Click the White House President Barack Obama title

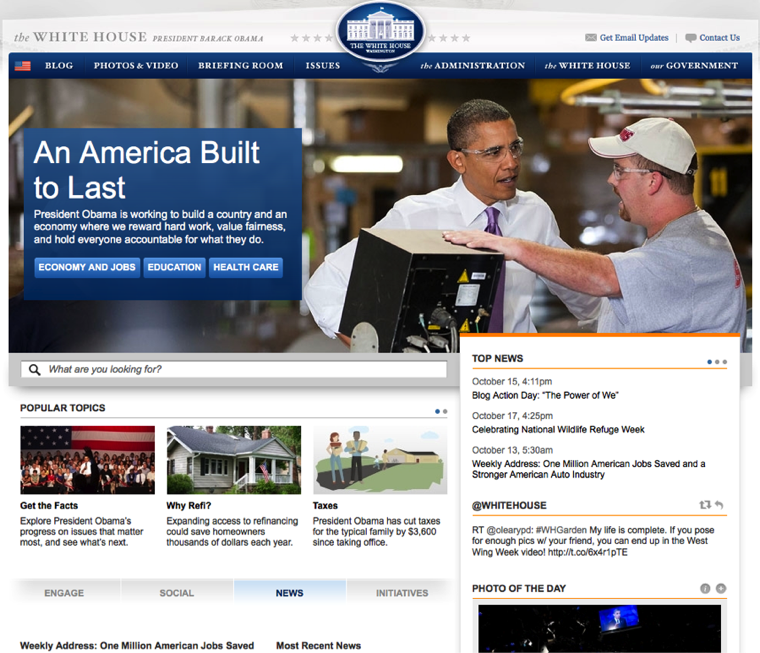[139, 37]
